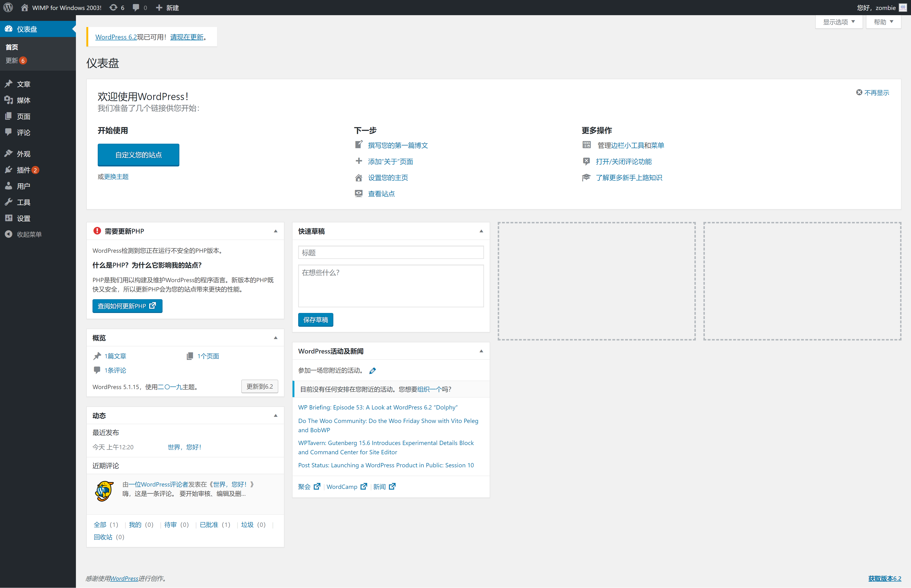Click the external link icon beside 聚会
The height and width of the screenshot is (588, 911).
[317, 487]
